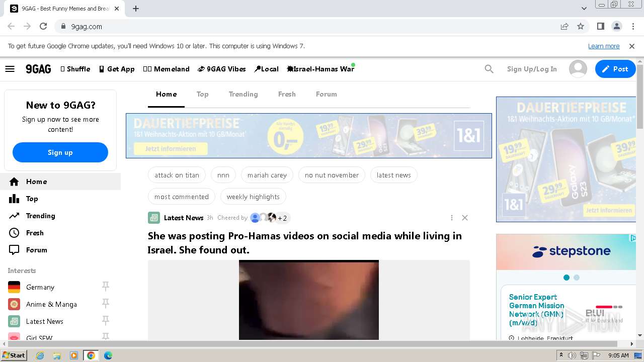
Task: Reload the page
Action: click(x=43, y=26)
